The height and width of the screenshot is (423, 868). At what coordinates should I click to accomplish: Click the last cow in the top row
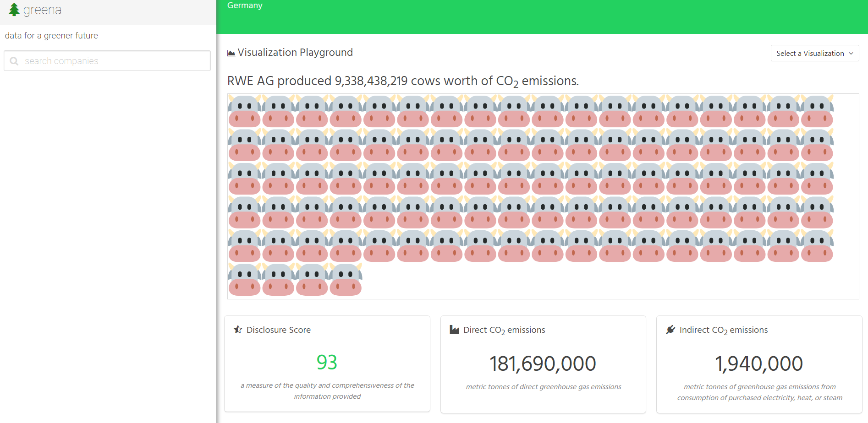click(817, 111)
